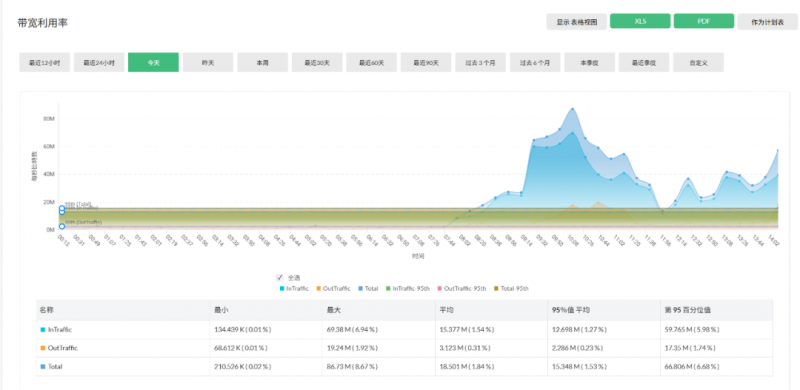Switch to the 昨天 time range
This screenshot has height=390, width=800.
208,62
